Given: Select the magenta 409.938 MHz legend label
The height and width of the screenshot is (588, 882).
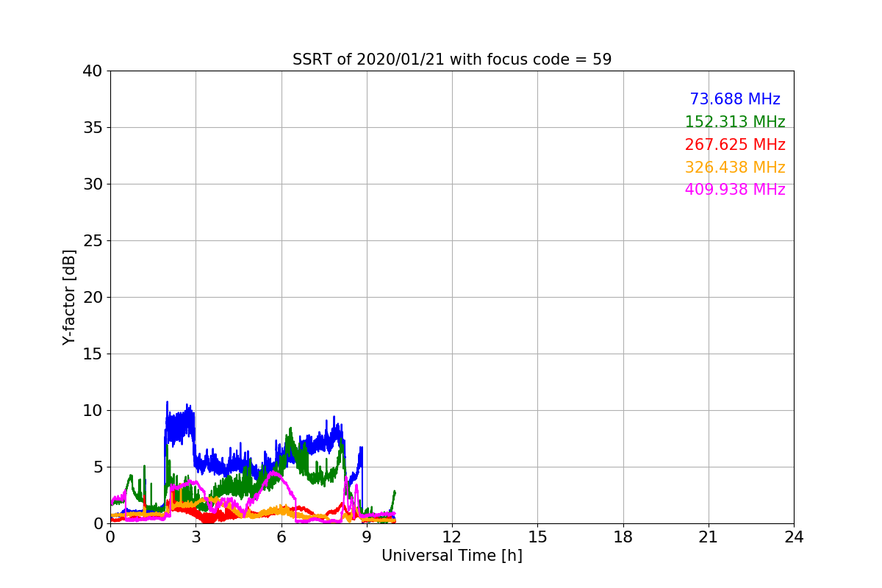Looking at the screenshot, I should [x=735, y=190].
